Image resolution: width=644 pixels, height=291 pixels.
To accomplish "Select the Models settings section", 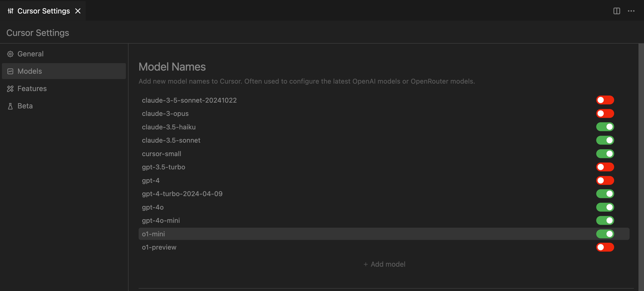I will [x=64, y=71].
